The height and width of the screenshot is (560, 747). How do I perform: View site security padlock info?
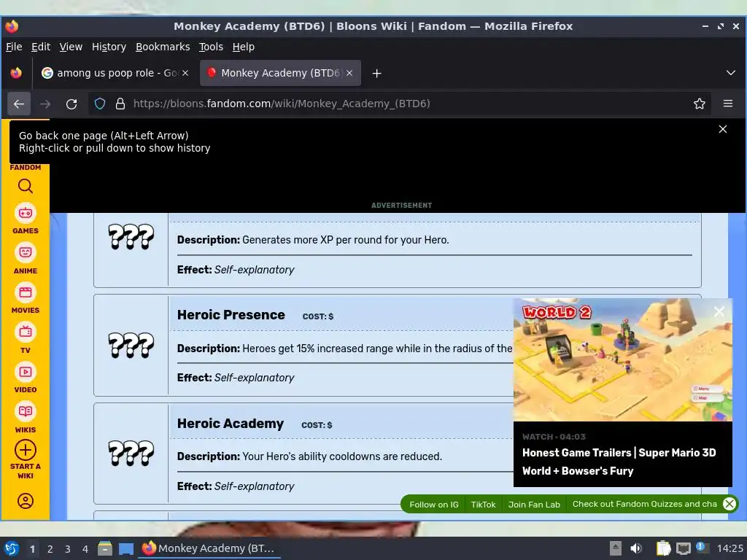tap(120, 104)
